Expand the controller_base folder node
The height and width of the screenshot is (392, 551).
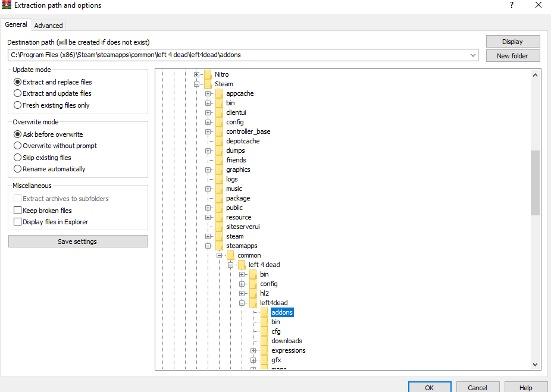(208, 131)
